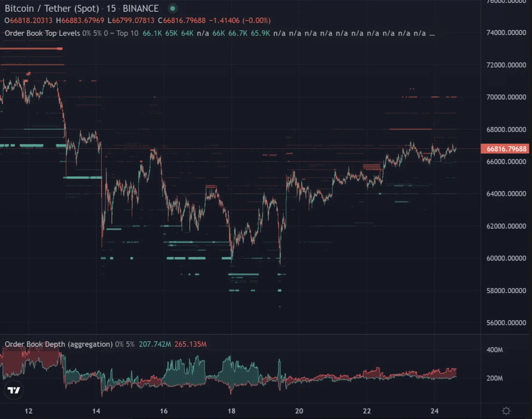
Task: Click the 265.135M ask depth value
Action: click(x=190, y=344)
